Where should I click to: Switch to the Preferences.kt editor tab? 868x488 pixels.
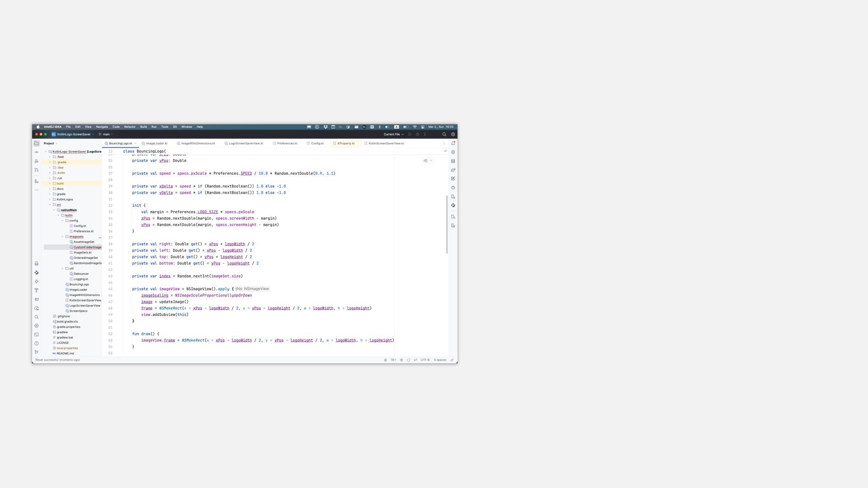coord(287,143)
